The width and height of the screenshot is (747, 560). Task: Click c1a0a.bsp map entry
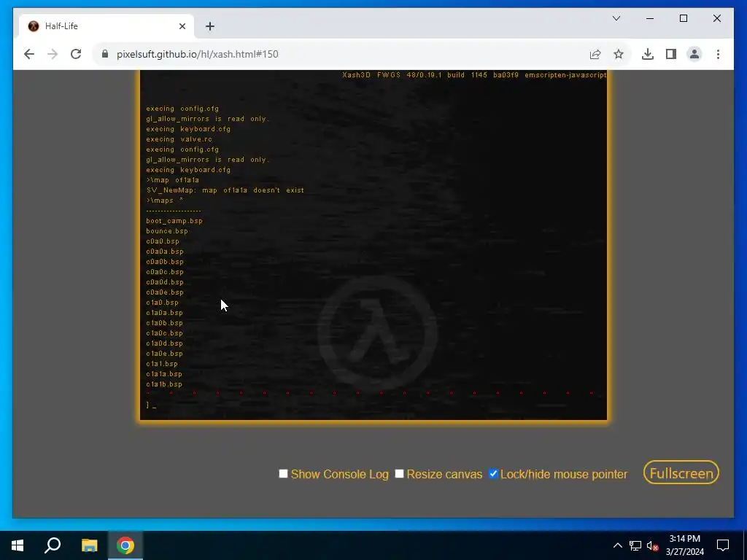pos(164,313)
